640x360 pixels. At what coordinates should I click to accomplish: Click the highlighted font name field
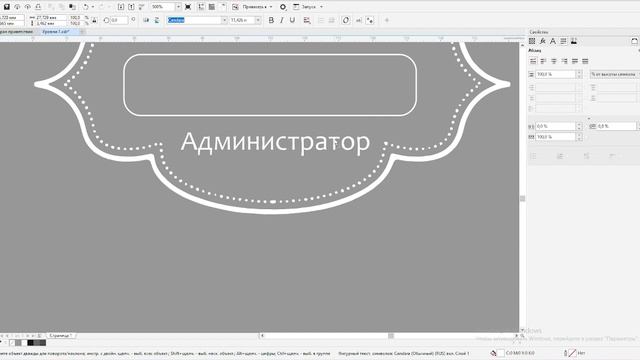click(x=194, y=20)
